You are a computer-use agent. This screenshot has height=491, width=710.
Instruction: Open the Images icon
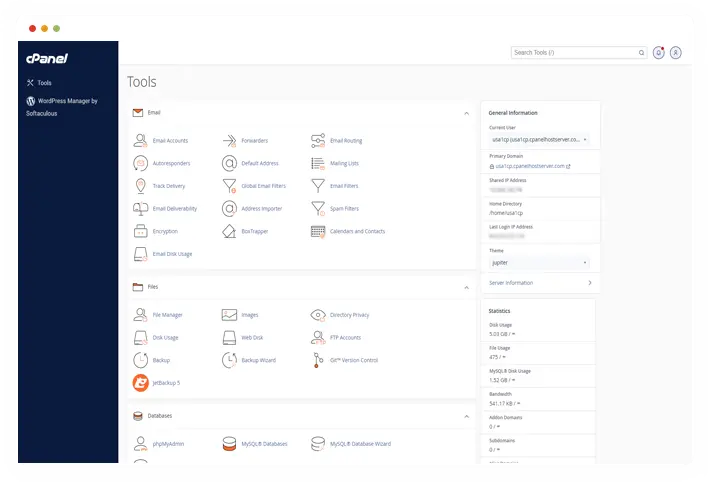229,315
